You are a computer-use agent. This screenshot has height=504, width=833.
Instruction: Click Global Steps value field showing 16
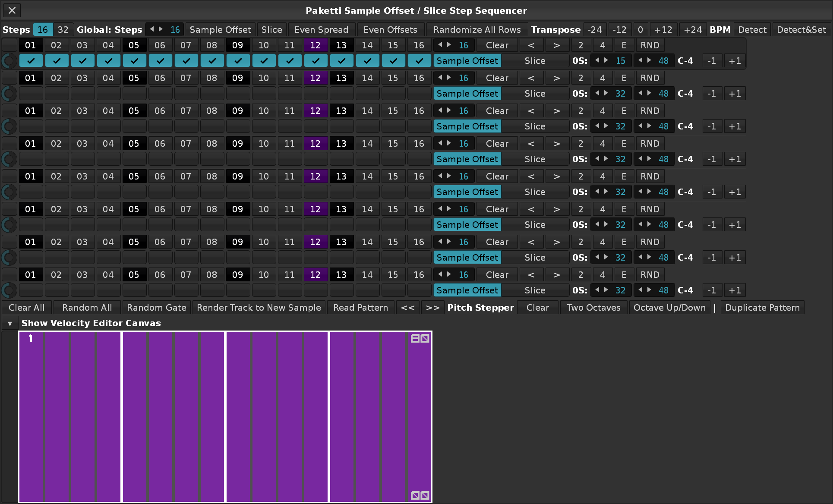pyautogui.click(x=175, y=30)
